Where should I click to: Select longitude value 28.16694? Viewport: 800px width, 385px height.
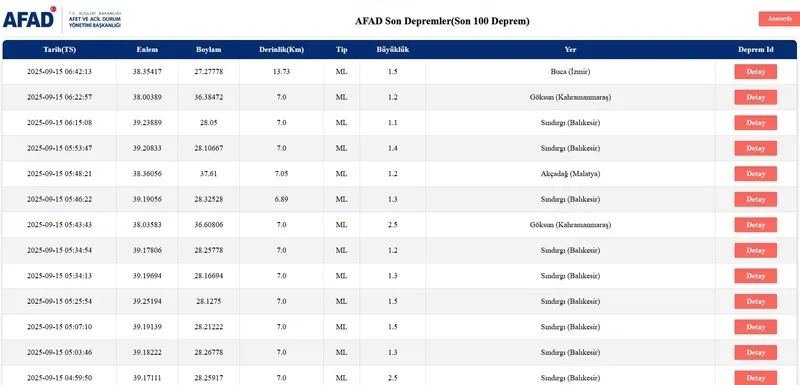(209, 275)
